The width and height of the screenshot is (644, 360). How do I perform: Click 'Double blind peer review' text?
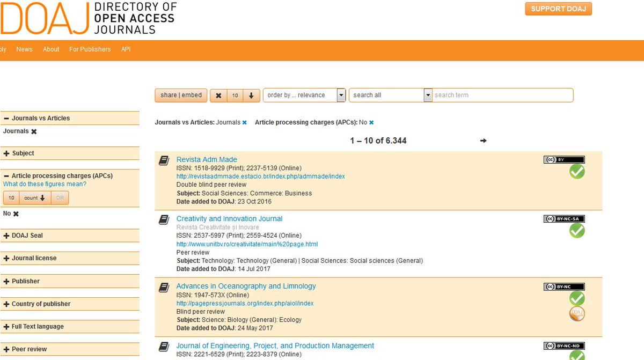coord(211,185)
